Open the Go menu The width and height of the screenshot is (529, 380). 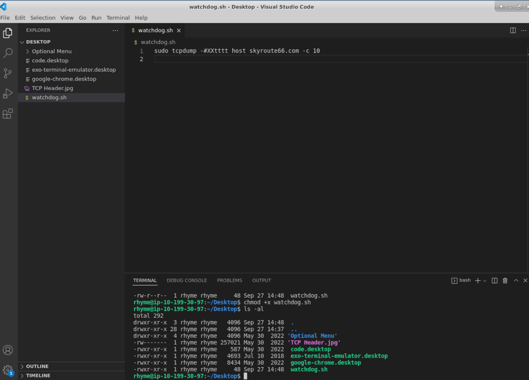pyautogui.click(x=82, y=18)
